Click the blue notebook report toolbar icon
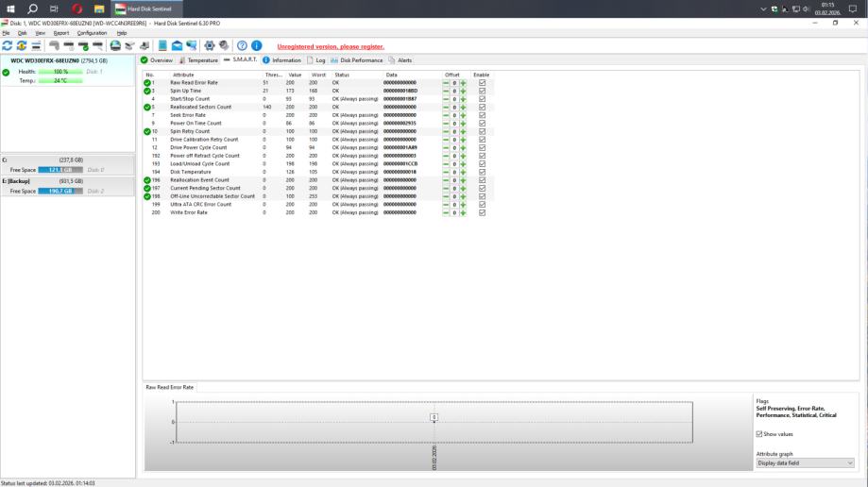 click(162, 45)
